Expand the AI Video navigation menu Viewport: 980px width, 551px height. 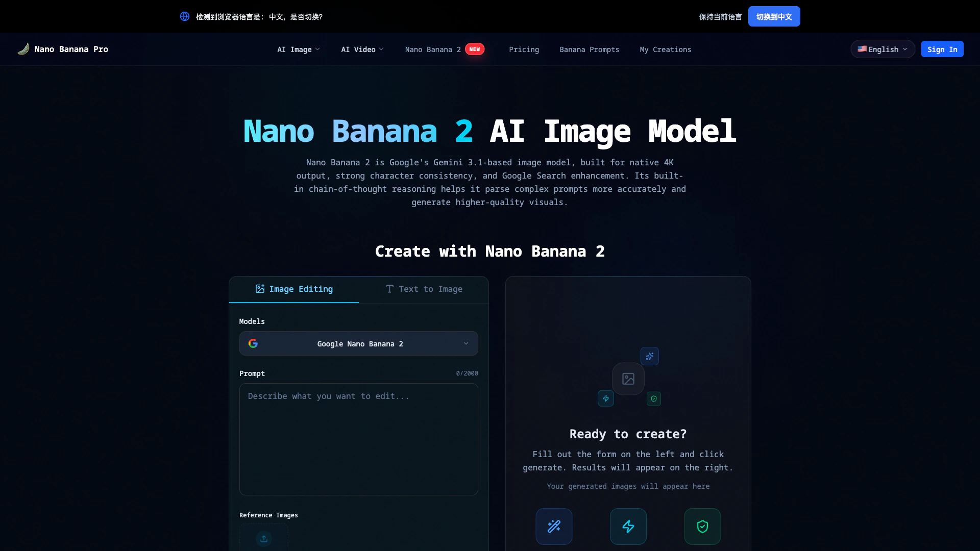362,49
